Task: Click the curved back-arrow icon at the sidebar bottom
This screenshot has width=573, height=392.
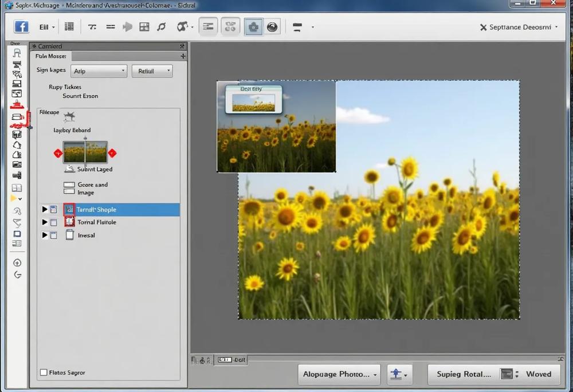Action: 17,275
